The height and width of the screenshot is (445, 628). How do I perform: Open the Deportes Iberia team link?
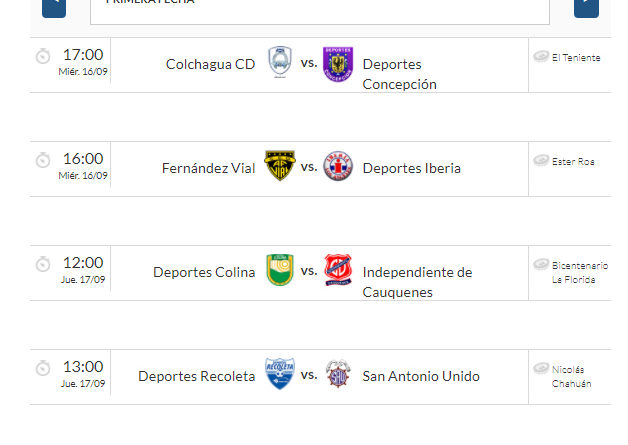pos(411,168)
